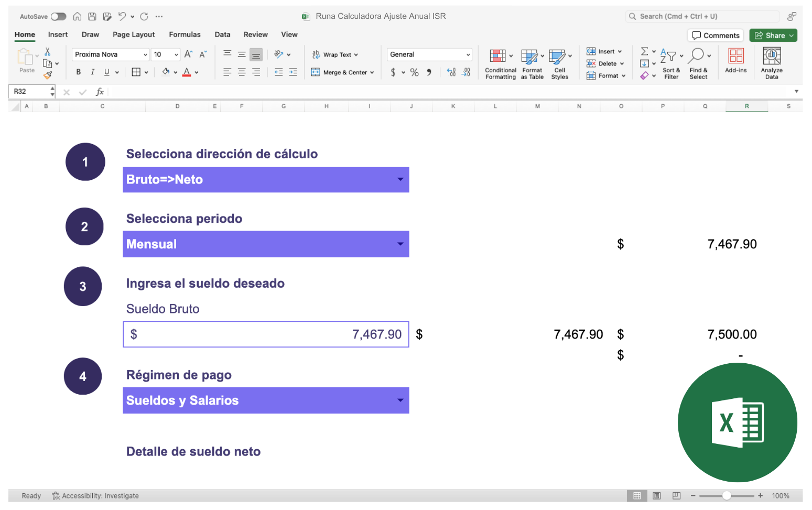Screen dimensions: 812x510
Task: Toggle underline formatting
Action: point(107,72)
